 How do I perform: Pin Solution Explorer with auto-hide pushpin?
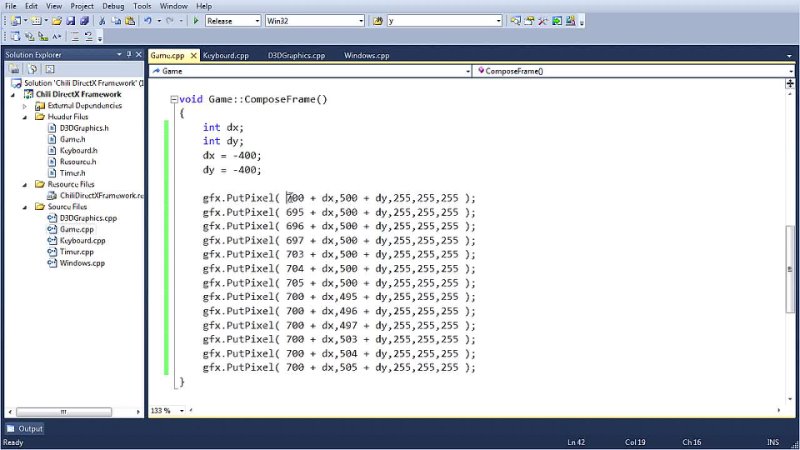tap(129, 55)
